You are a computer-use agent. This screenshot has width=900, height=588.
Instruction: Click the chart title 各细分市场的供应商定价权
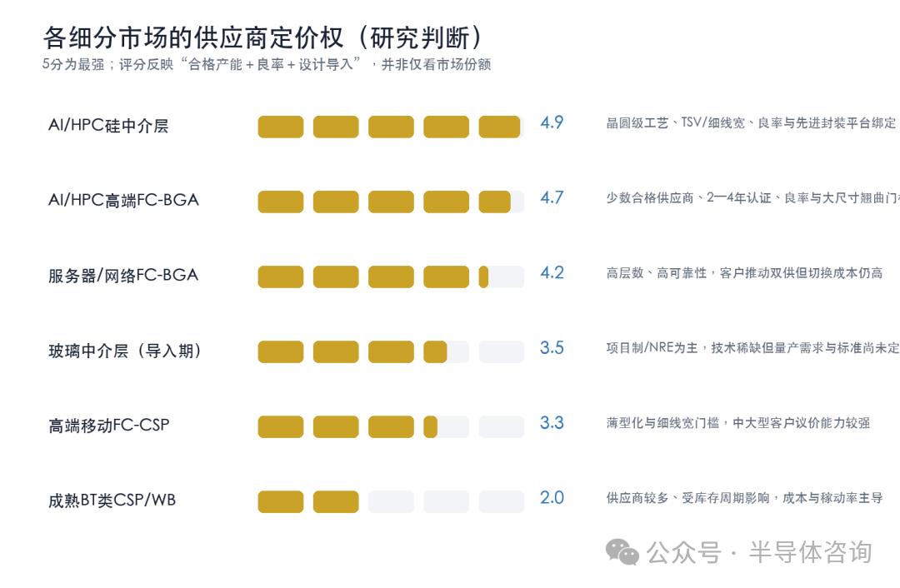point(194,37)
